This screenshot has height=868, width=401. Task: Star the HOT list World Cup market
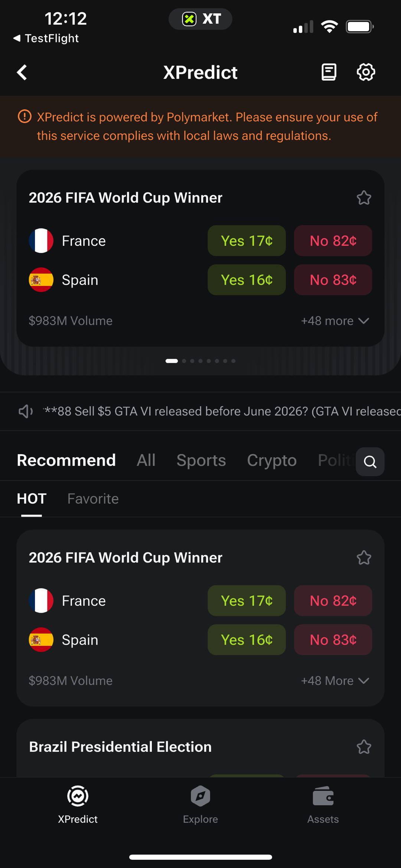(x=364, y=557)
